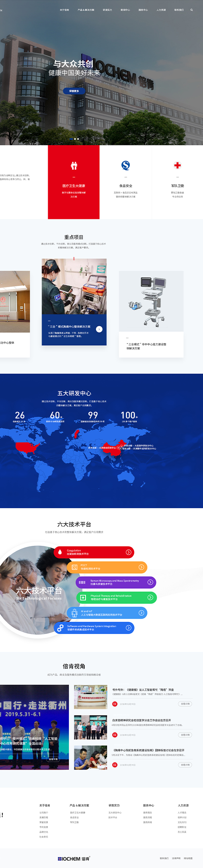This screenshot has width=203, height=868.
Task: Click footer bottom link 网站地图
Action: (188, 858)
